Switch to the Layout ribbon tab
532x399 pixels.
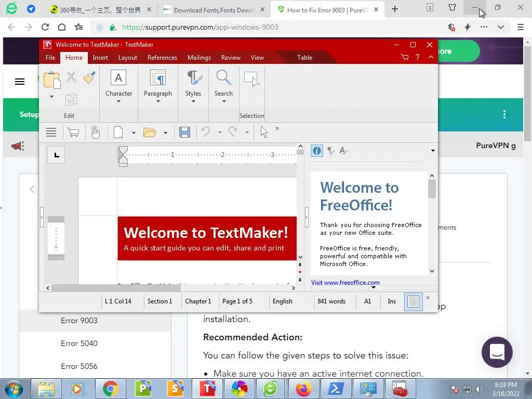[128, 58]
